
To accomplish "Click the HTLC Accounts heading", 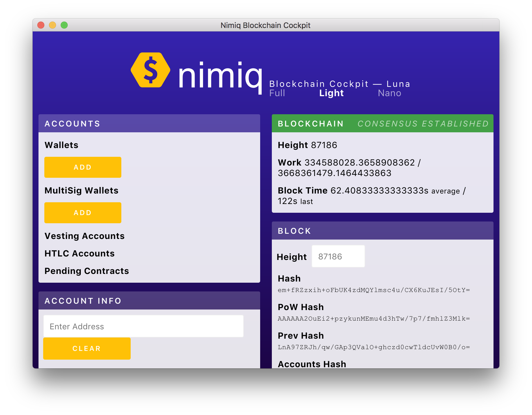I will click(x=80, y=254).
